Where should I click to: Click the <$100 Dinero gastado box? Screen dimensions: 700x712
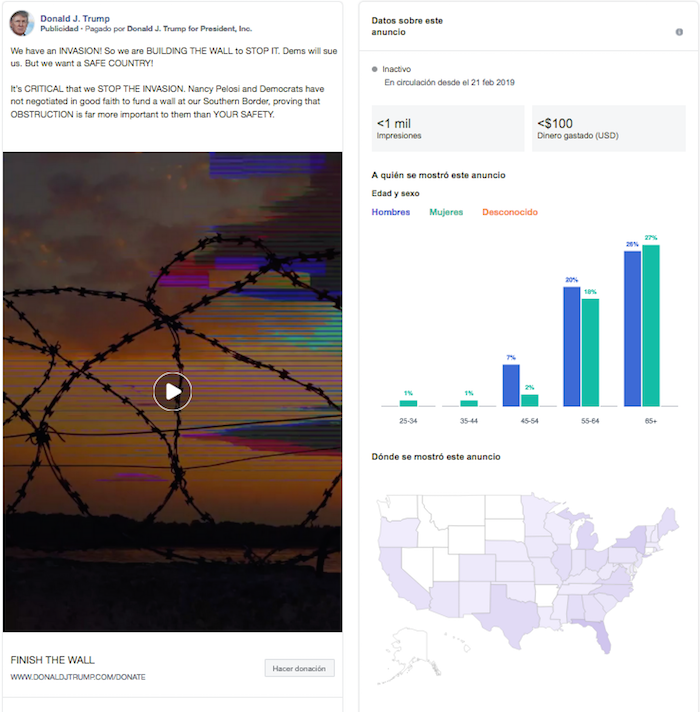click(608, 129)
